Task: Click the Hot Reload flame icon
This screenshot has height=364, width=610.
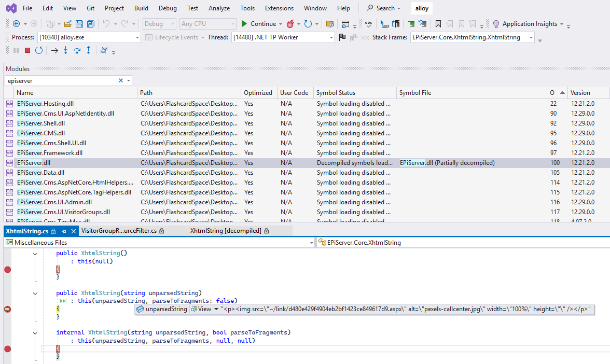Action: point(290,24)
